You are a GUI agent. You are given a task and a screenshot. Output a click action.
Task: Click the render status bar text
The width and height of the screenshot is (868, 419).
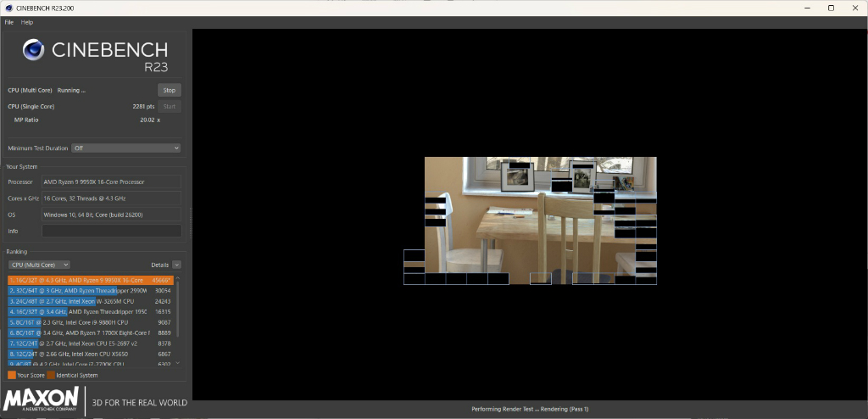tap(530, 409)
